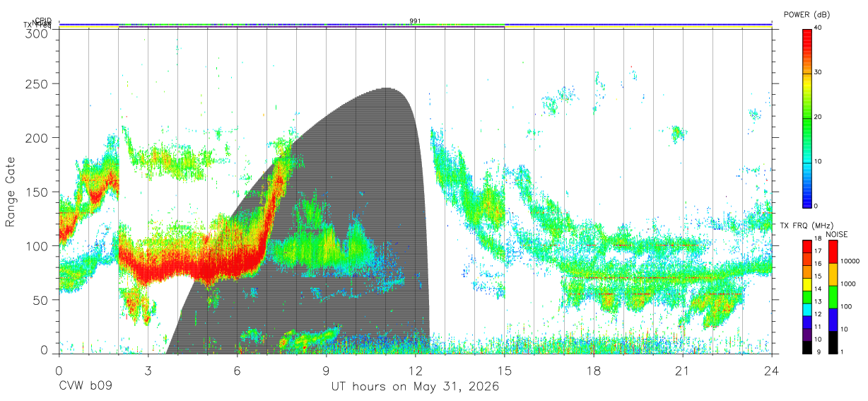Pick the blue swatch in NOISE bar
This screenshot has height=401, width=868.
(832, 320)
